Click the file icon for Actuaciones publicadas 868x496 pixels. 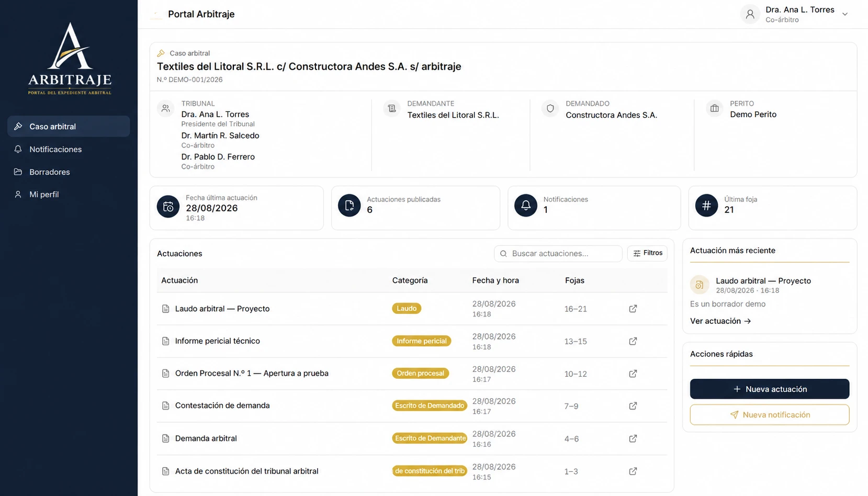[349, 206]
